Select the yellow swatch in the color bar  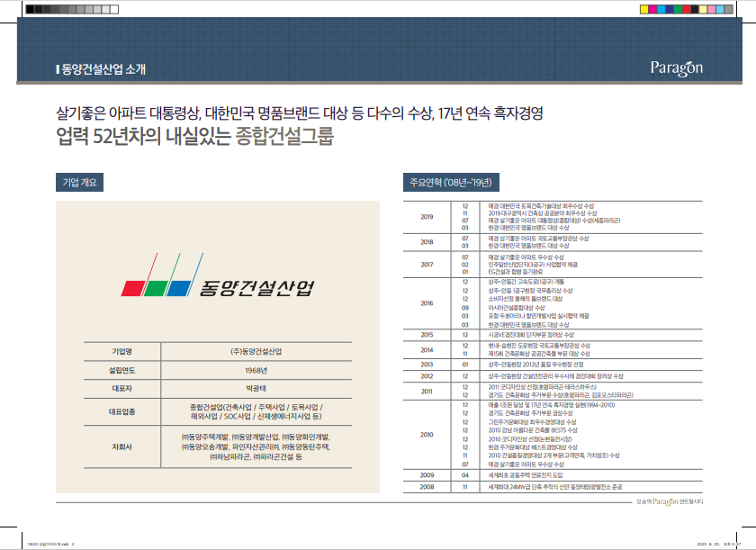pos(644,9)
